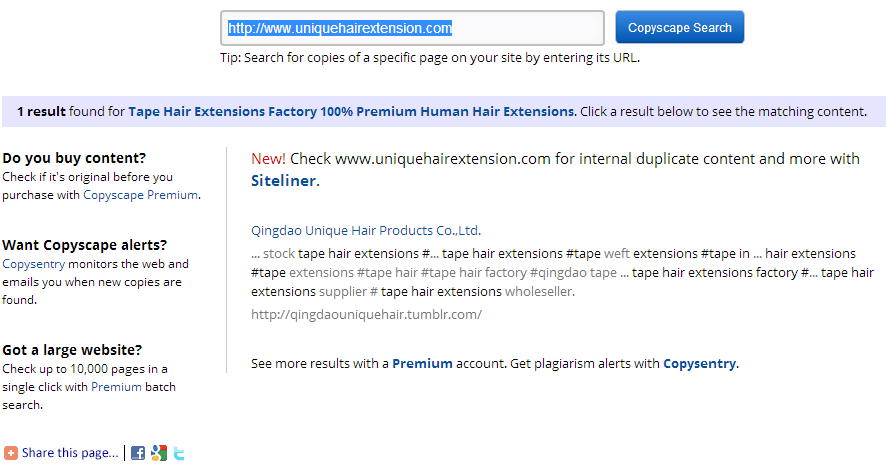Open the Copysentry link in the sidebar
Image resolution: width=886 pixels, height=467 pixels.
click(33, 264)
